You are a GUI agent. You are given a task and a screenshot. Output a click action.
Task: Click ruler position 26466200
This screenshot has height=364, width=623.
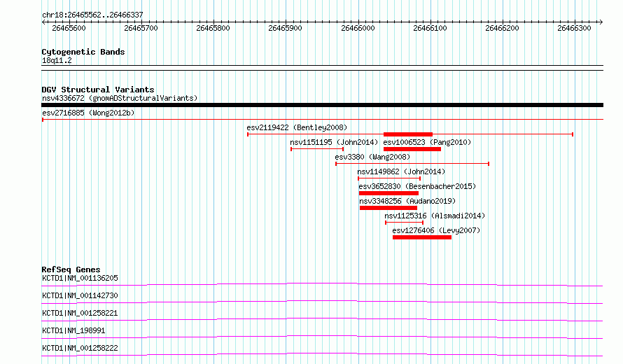point(502,28)
